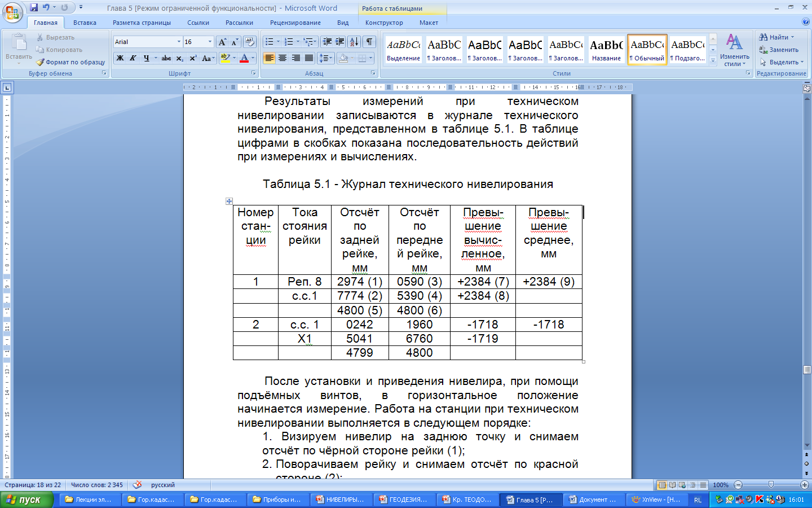Viewport: 812px width, 508px height.
Task: Apply subscript formatting
Action: [x=179, y=58]
